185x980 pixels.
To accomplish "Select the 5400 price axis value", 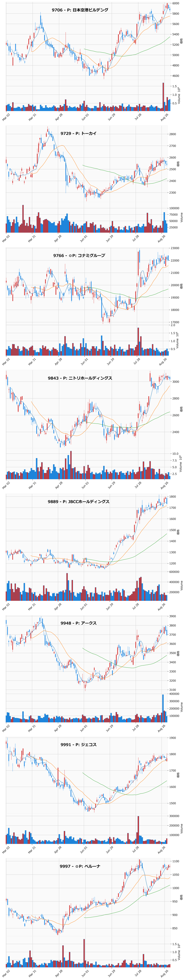I will [x=176, y=35].
